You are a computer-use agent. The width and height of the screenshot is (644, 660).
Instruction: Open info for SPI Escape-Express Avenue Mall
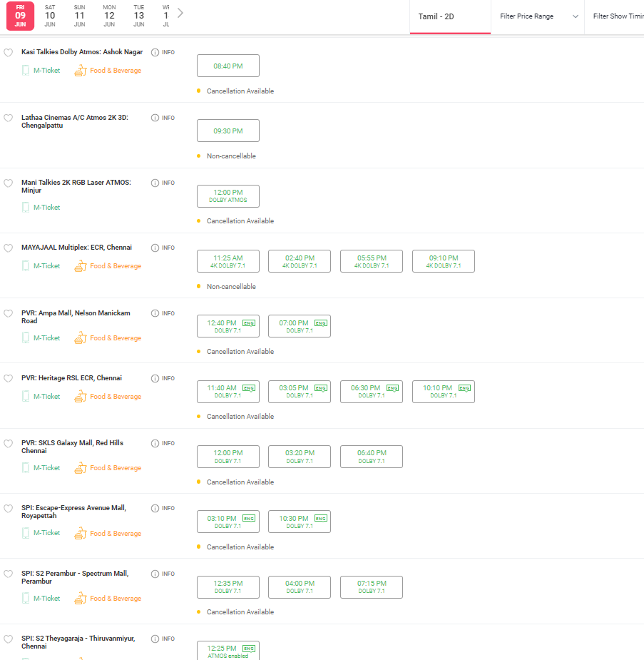click(x=155, y=508)
